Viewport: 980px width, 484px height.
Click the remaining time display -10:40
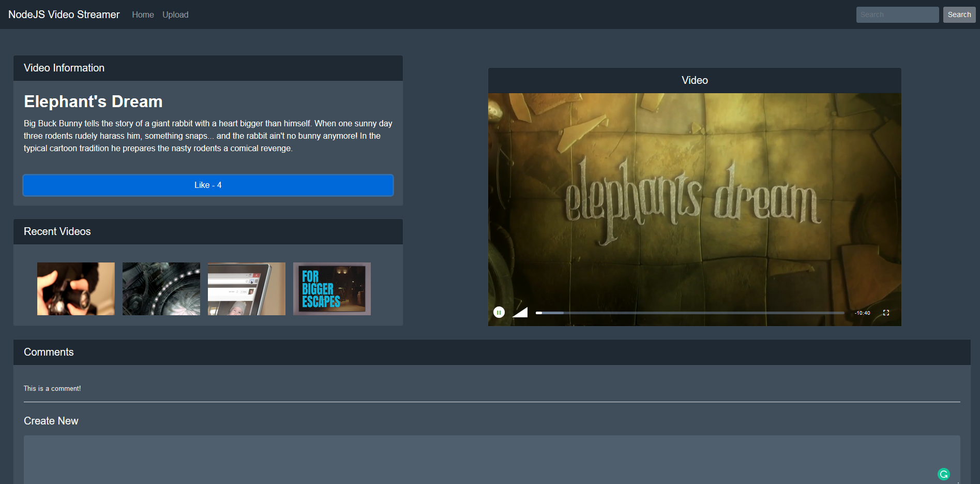pyautogui.click(x=862, y=313)
